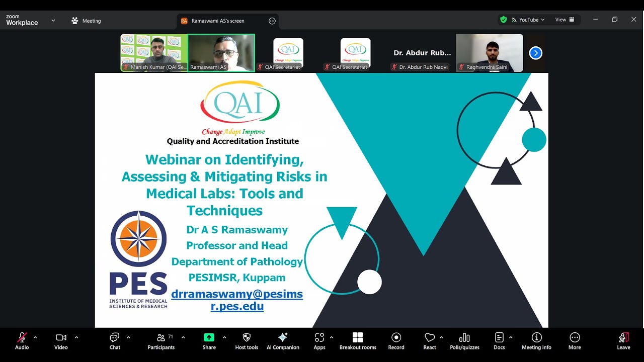Expand the Participants options caret
The width and height of the screenshot is (644, 362).
point(183,337)
